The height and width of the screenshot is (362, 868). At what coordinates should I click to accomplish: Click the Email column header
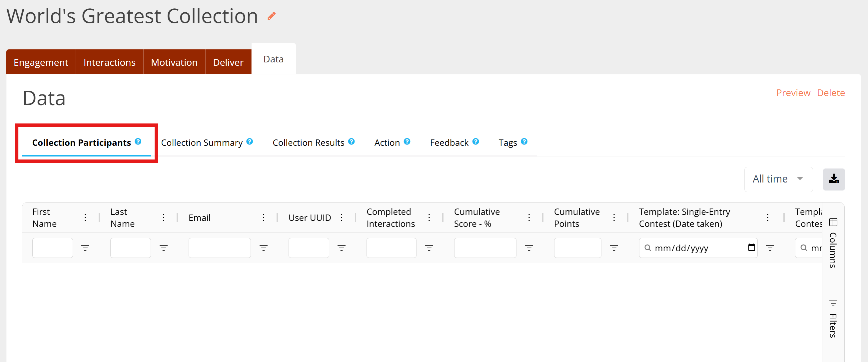pyautogui.click(x=200, y=218)
